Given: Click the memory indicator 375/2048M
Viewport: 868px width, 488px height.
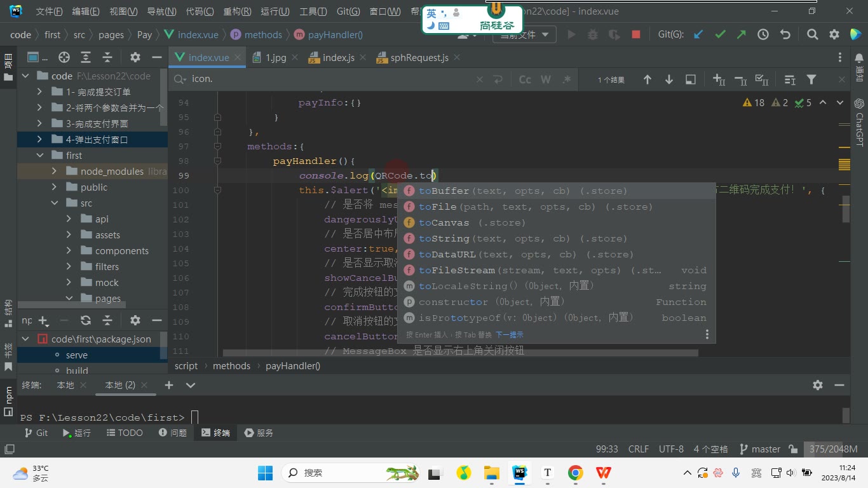Looking at the screenshot, I should 833,449.
